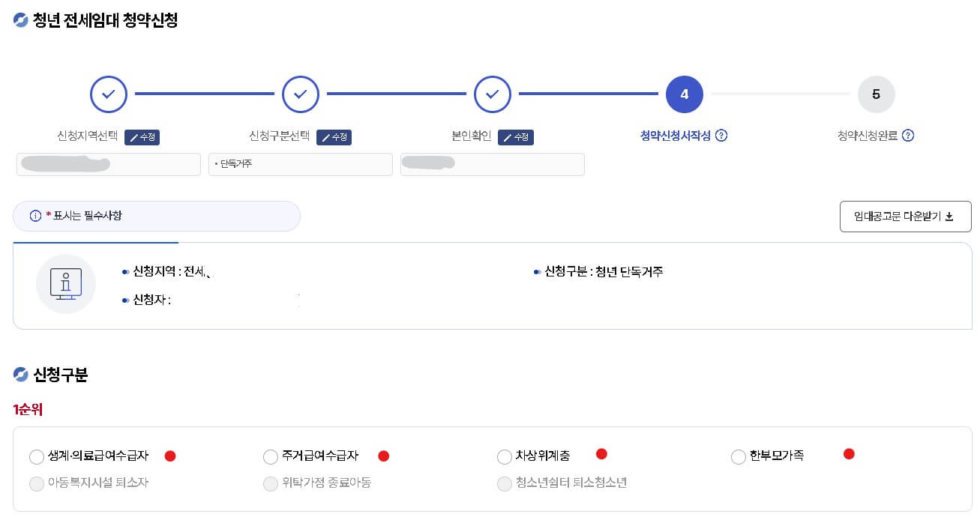Click the 단독거주 input field below 신청구분선택
Viewport: 980px width, 517px height.
(x=301, y=164)
